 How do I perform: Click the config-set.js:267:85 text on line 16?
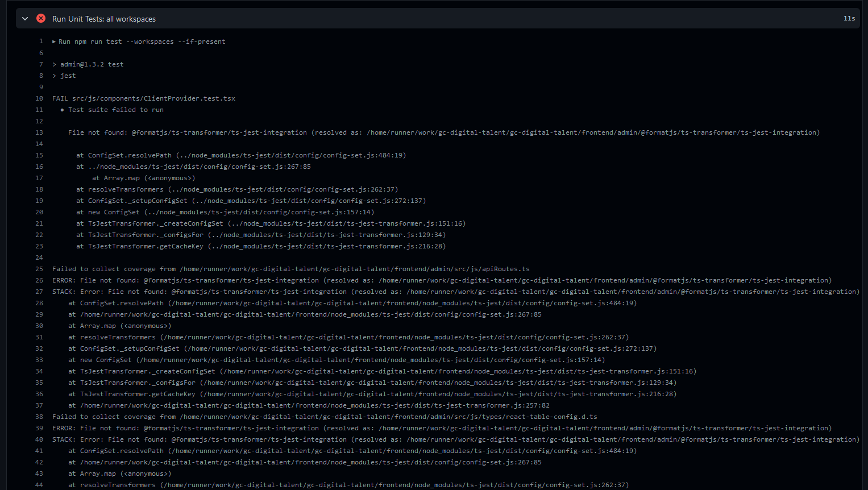[200, 167]
